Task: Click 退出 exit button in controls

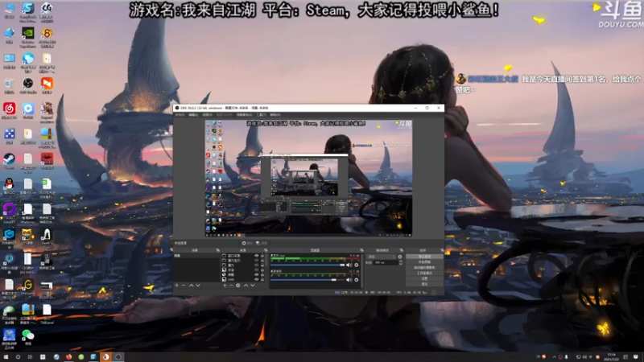Action: [x=425, y=284]
